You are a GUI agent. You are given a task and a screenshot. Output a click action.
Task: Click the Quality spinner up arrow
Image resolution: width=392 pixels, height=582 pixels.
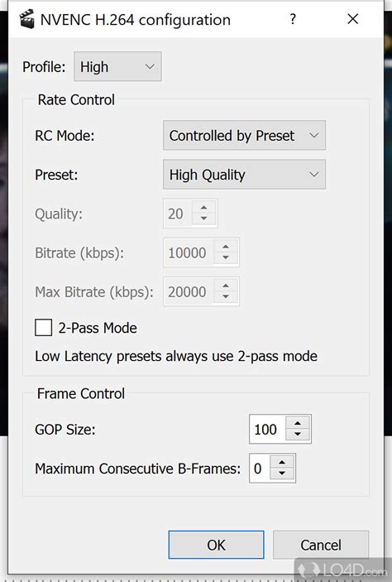pos(203,208)
